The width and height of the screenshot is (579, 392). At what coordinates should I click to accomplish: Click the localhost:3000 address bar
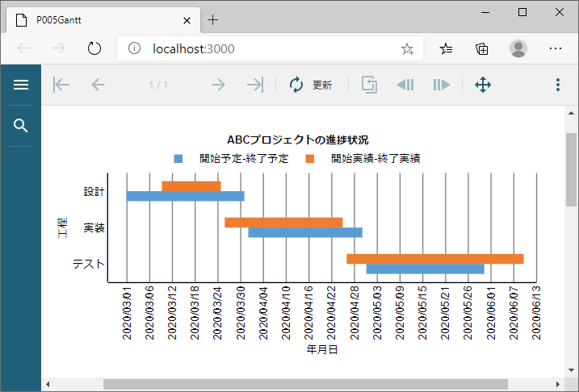click(270, 48)
